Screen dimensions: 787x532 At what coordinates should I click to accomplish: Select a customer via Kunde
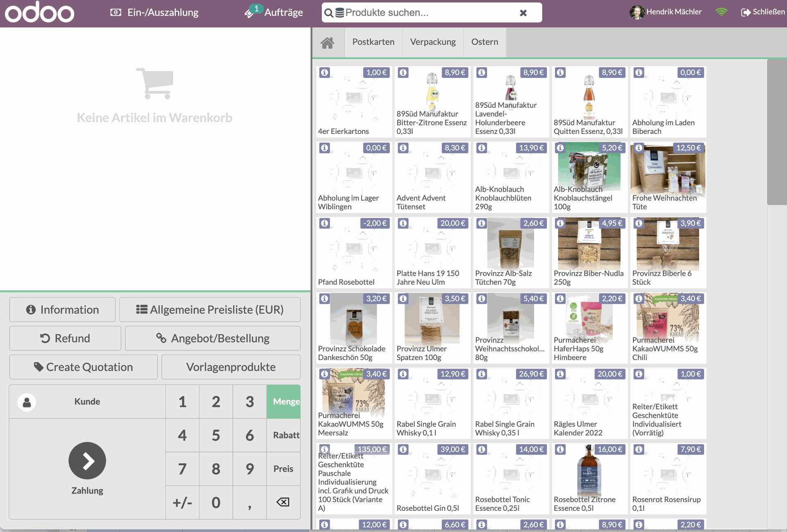[87, 401]
